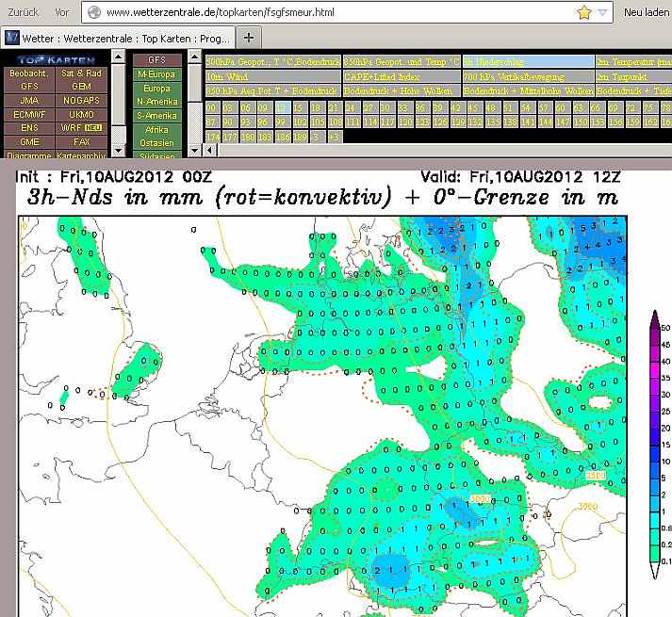Select the M-Europa region

click(157, 73)
